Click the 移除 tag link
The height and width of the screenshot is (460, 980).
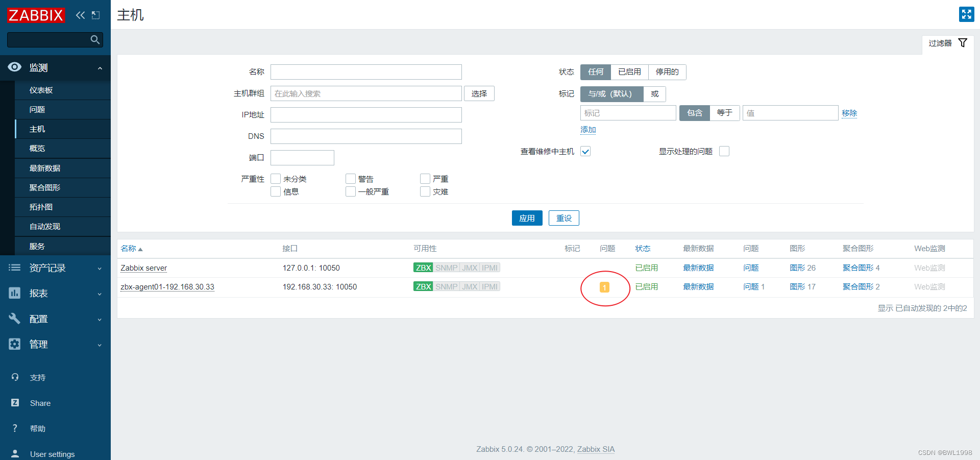849,113
